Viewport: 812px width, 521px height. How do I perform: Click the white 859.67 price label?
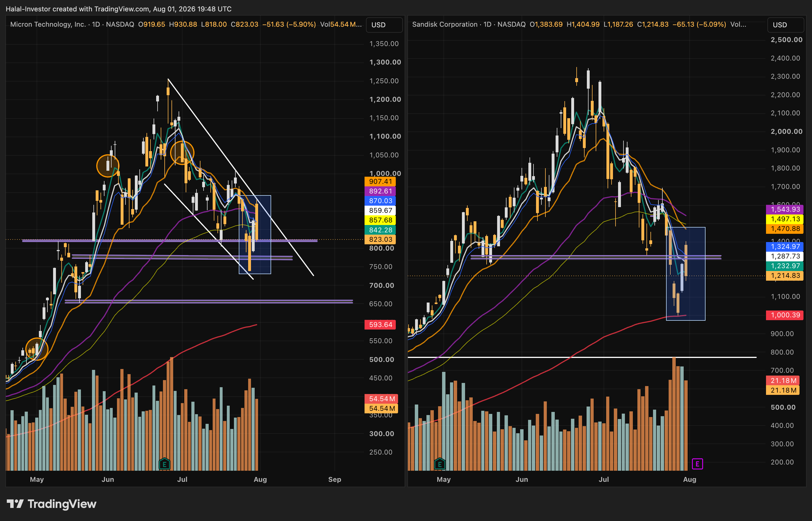tap(380, 211)
